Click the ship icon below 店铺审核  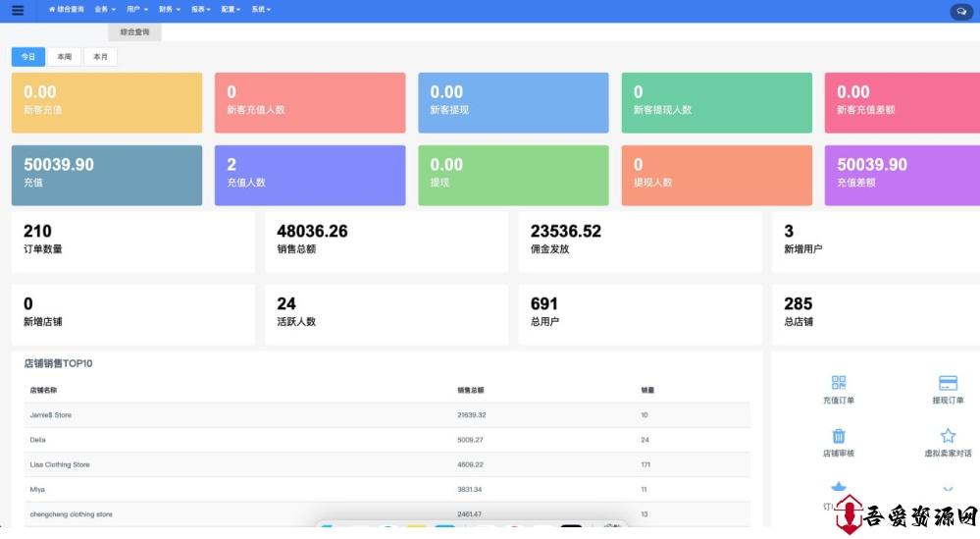pos(838,487)
